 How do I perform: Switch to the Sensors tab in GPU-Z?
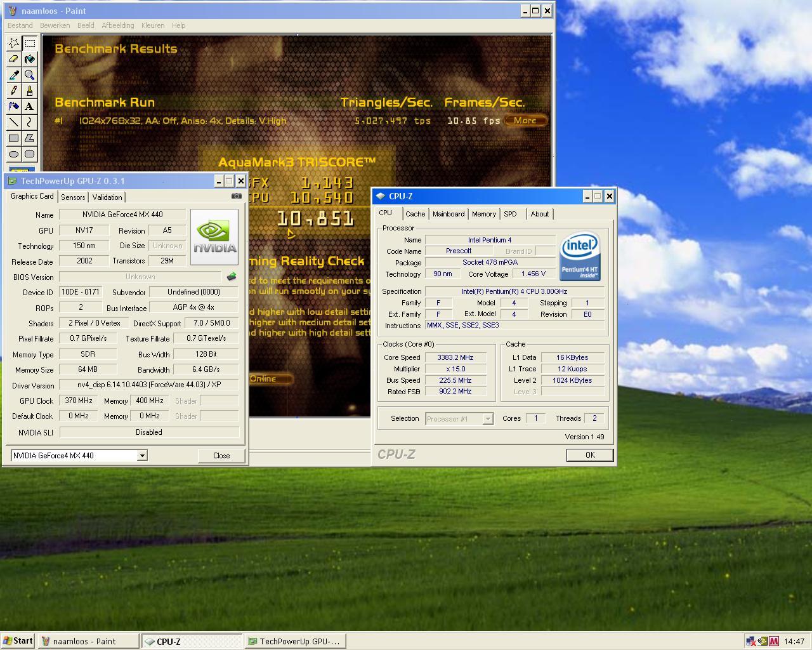(x=73, y=197)
